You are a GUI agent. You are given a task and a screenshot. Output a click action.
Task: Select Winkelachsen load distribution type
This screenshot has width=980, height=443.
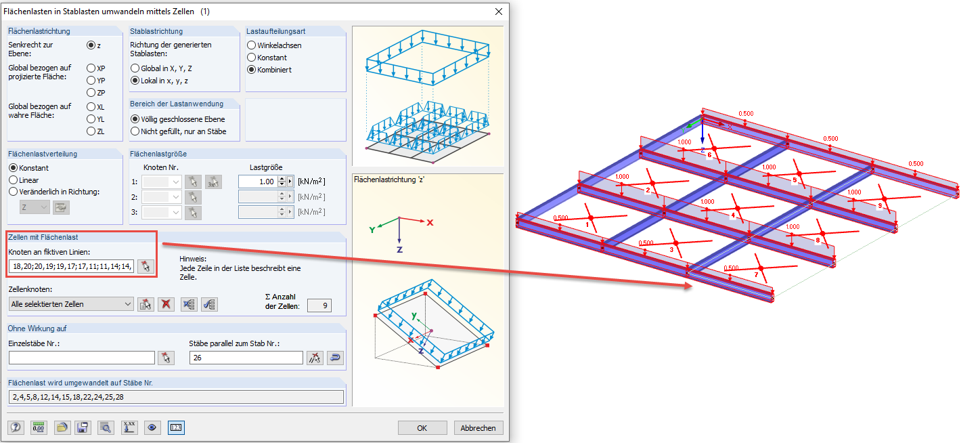coord(252,45)
